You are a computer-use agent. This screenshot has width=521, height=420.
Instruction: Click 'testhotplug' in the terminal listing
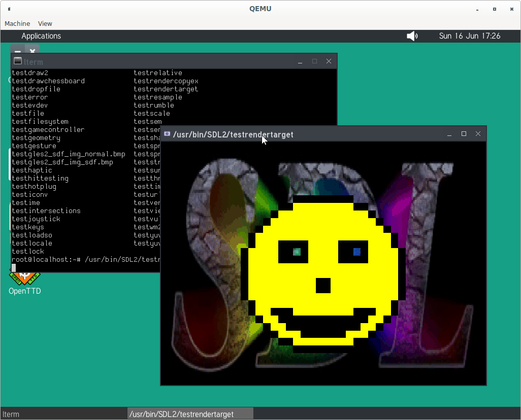point(34,187)
